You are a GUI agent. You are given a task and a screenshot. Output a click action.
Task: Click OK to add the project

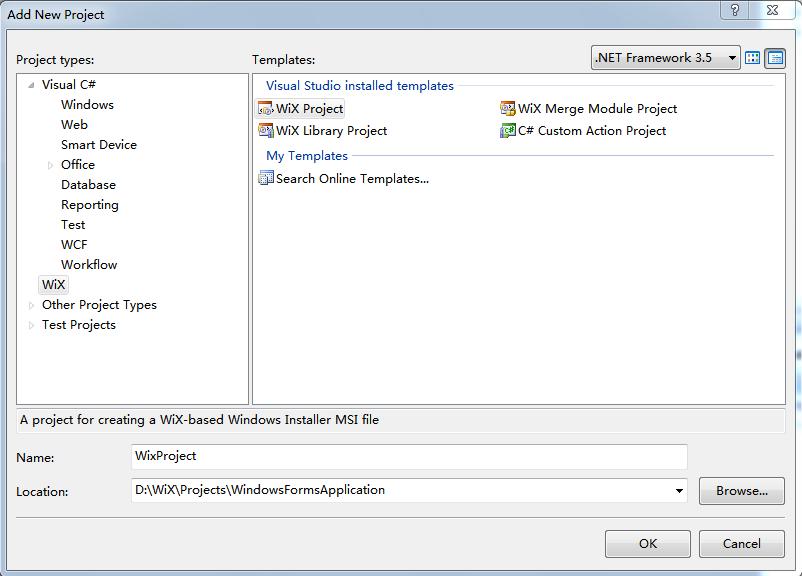point(647,544)
